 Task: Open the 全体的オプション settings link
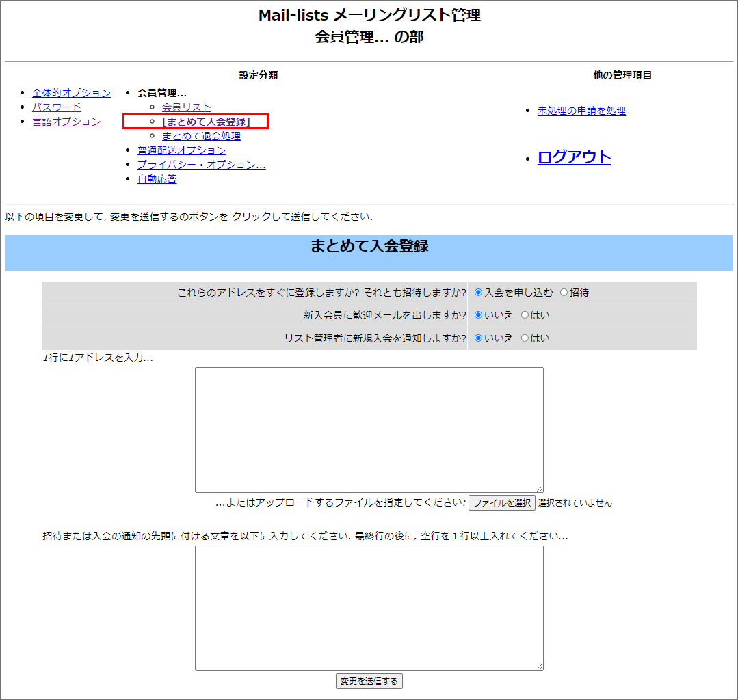coord(71,93)
